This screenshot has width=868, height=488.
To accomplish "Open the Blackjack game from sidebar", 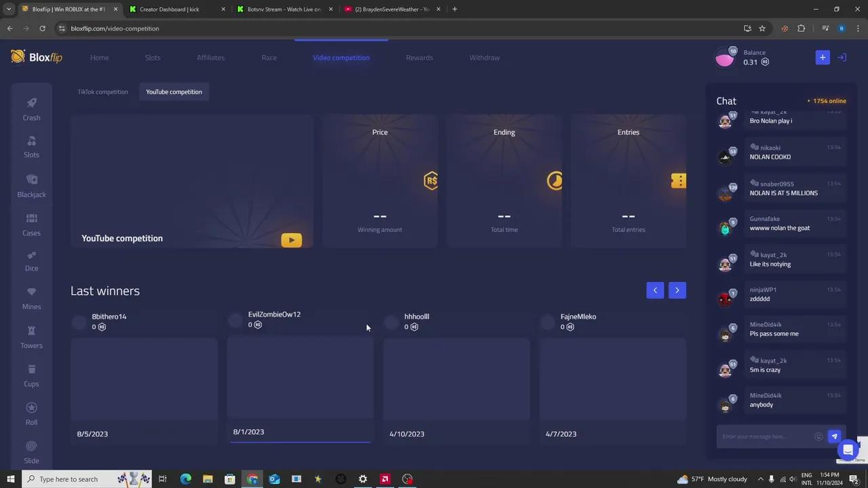I will (x=31, y=186).
